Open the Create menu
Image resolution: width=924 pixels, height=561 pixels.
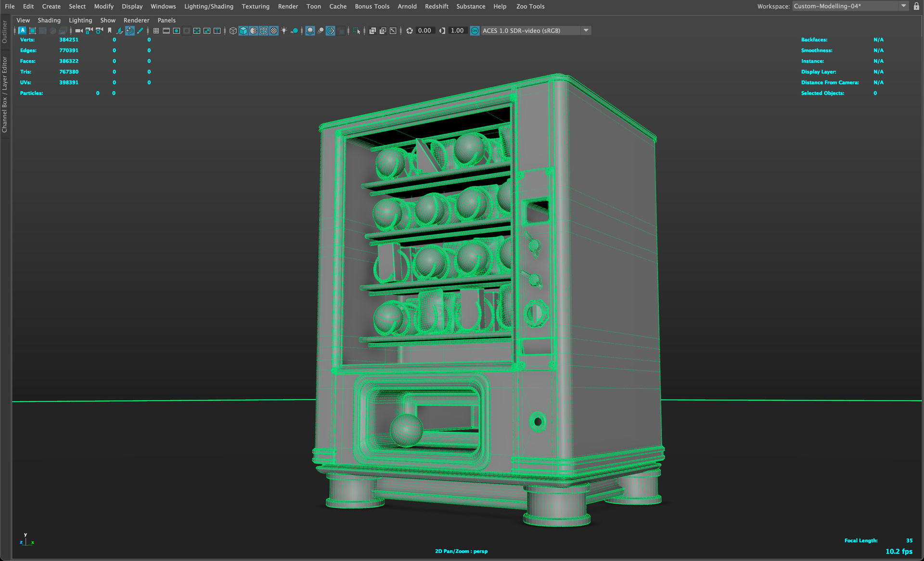point(51,6)
